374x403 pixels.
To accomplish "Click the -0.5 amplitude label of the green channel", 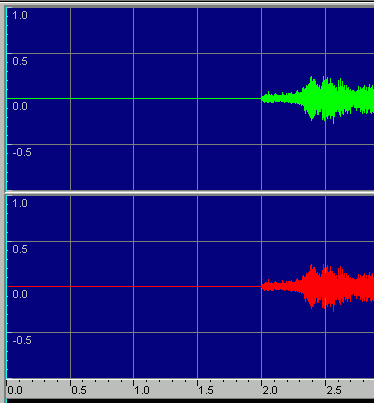I will point(22,152).
